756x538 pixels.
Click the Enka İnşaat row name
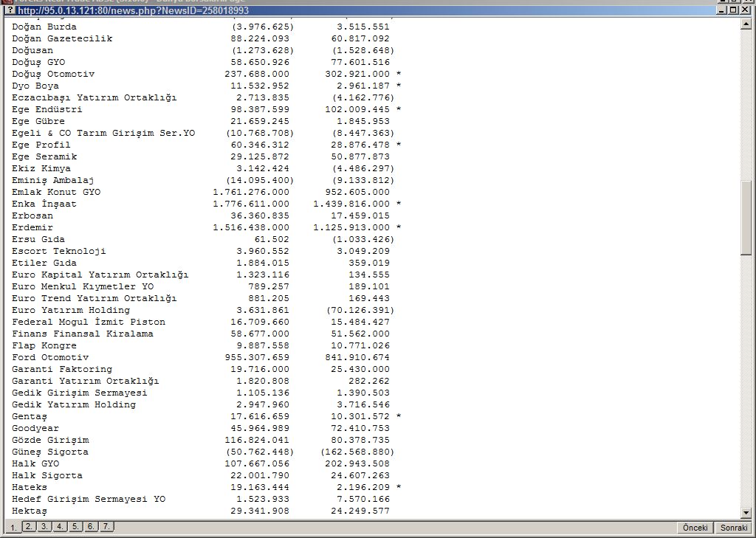44,204
